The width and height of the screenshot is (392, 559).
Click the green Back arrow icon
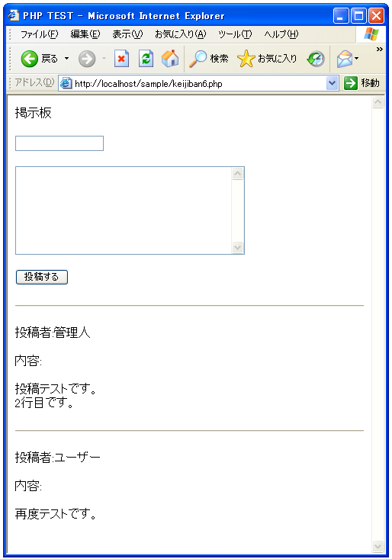tap(29, 59)
